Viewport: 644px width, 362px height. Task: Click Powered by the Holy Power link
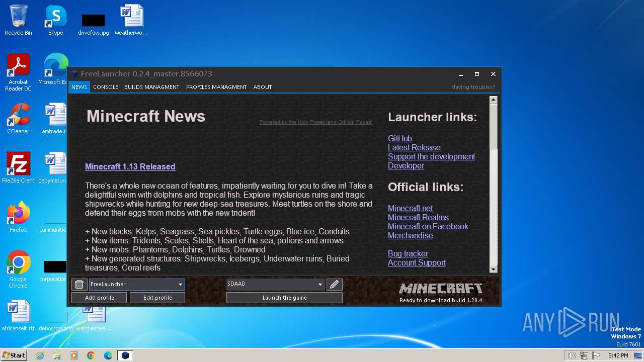[316, 122]
